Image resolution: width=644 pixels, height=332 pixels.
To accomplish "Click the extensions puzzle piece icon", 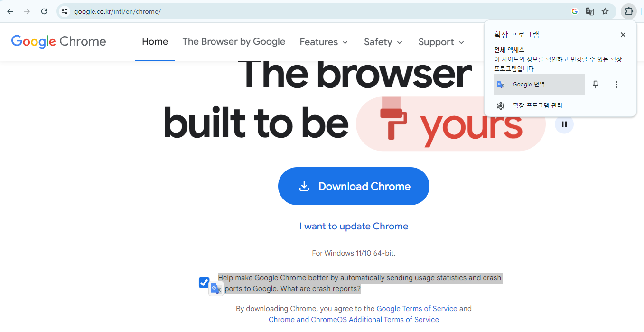I will (x=629, y=11).
